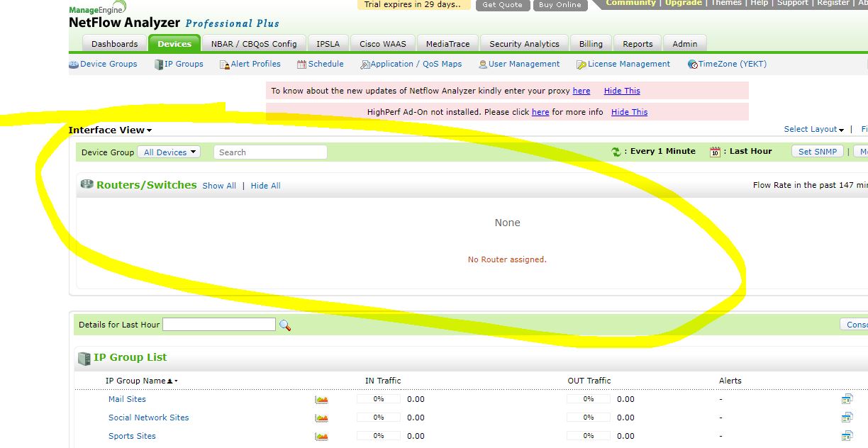Click the Mail Sites IN Traffic percentage bar
Screen dimensions: 868x448
coord(379,399)
